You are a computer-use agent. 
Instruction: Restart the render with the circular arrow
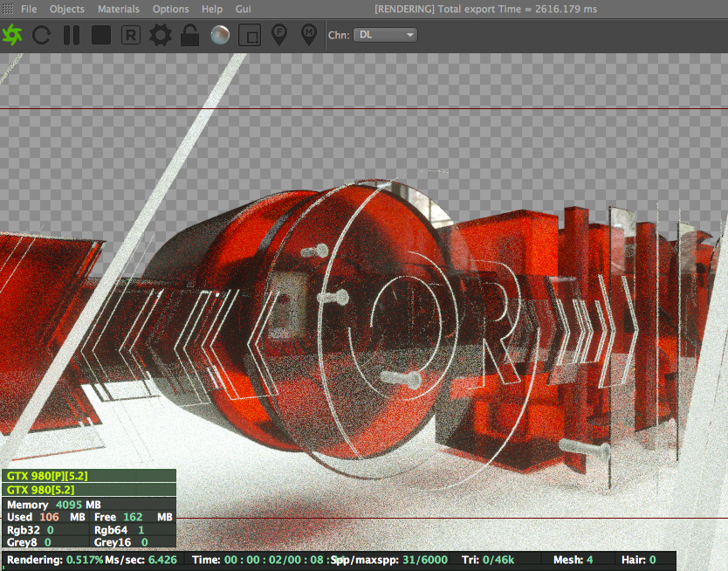pos(41,35)
